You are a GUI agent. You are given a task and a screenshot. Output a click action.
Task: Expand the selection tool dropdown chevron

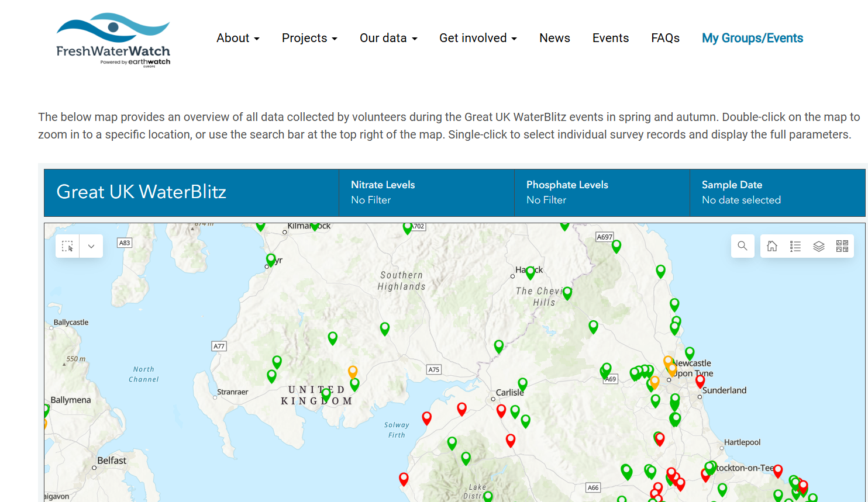point(91,246)
